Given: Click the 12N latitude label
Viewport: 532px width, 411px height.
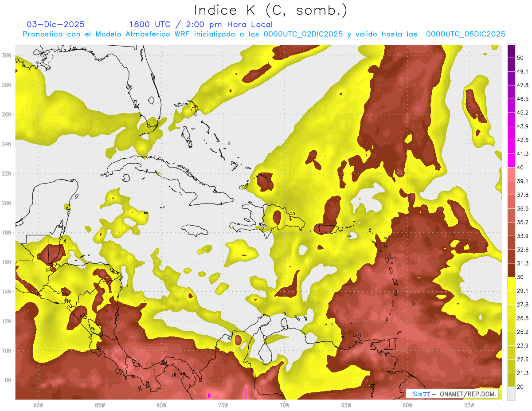Looking at the screenshot, I should (x=7, y=321).
